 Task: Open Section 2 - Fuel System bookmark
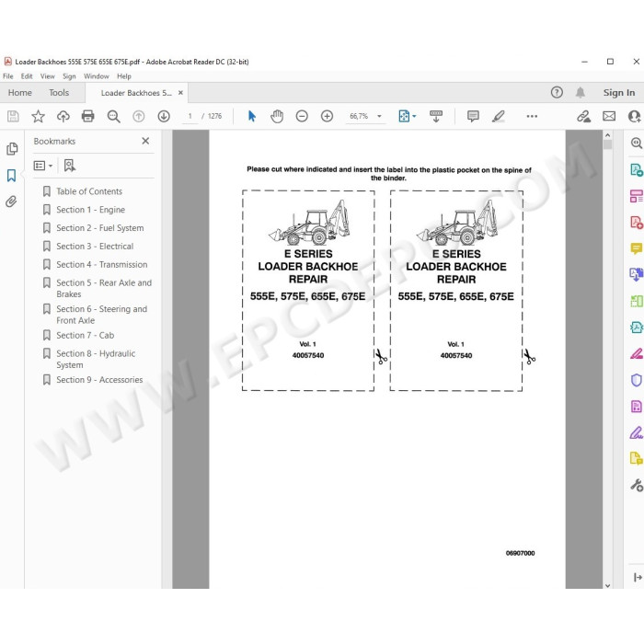click(x=99, y=228)
